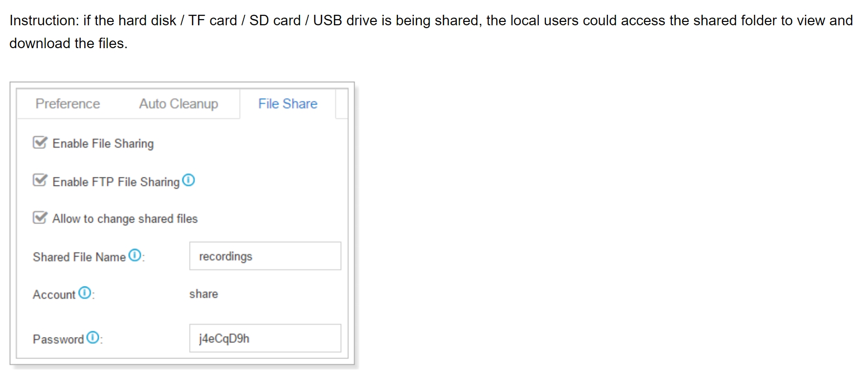Screen dimensions: 868x379
Task: Switch to the Preference tab
Action: [x=68, y=103]
